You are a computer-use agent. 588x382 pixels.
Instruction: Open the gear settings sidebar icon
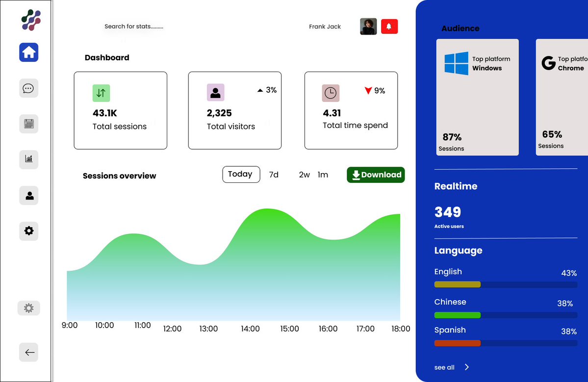(x=28, y=231)
